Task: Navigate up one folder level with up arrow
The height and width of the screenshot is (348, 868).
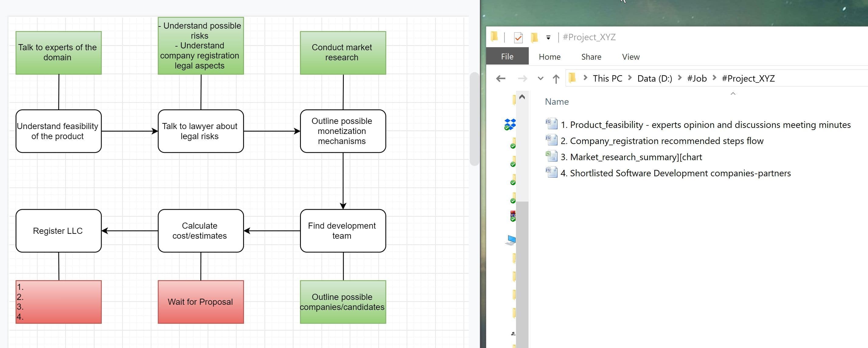Action: 556,78
